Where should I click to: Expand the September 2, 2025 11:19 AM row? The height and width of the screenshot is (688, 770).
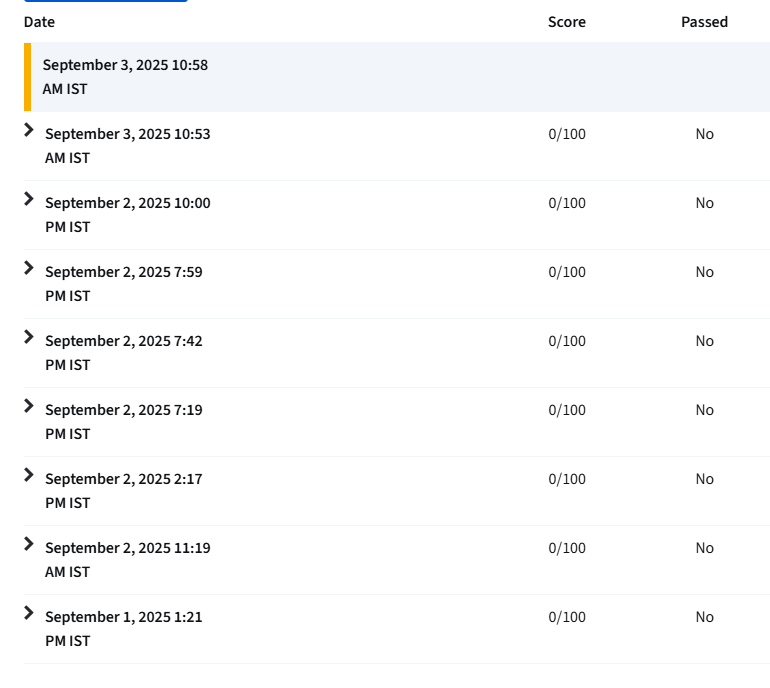click(29, 544)
